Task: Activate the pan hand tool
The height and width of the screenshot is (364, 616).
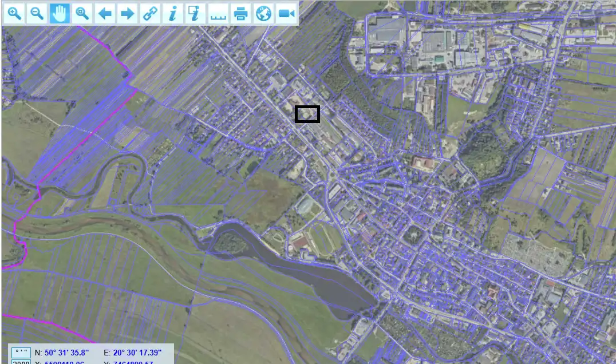Action: click(x=60, y=13)
